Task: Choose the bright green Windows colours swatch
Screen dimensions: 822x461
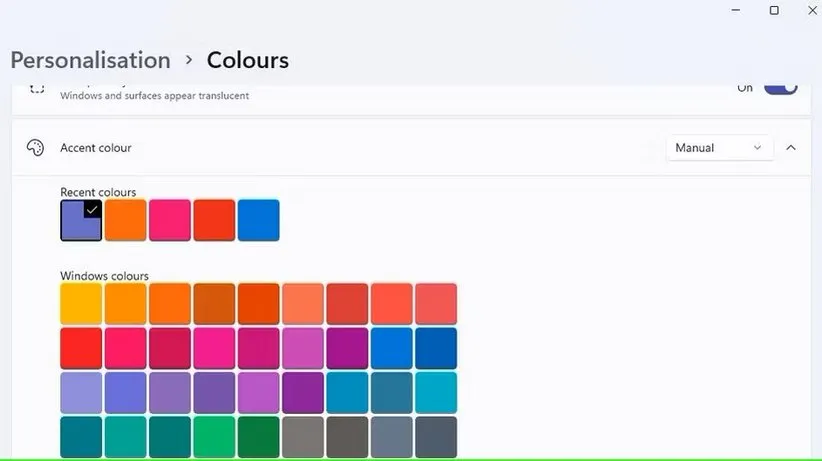Action: [214, 437]
